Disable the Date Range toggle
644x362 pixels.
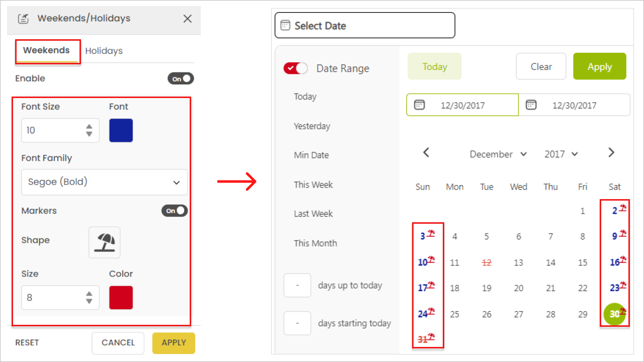point(296,68)
